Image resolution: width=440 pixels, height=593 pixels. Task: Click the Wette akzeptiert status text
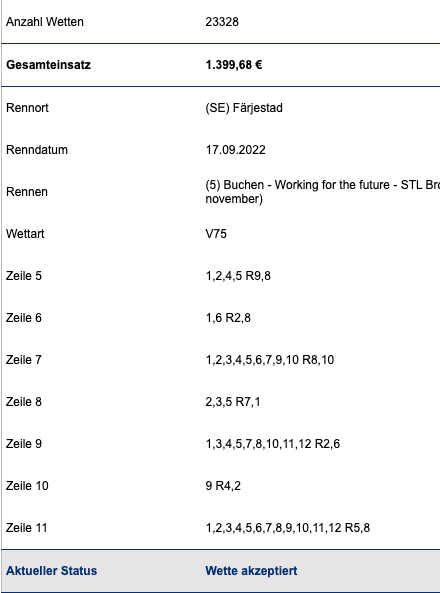coord(251,571)
